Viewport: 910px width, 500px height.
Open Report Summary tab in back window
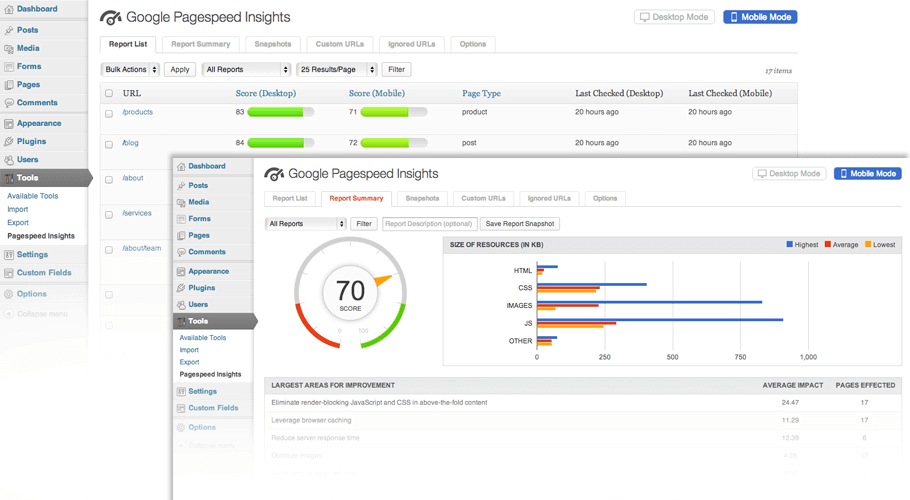pos(200,44)
